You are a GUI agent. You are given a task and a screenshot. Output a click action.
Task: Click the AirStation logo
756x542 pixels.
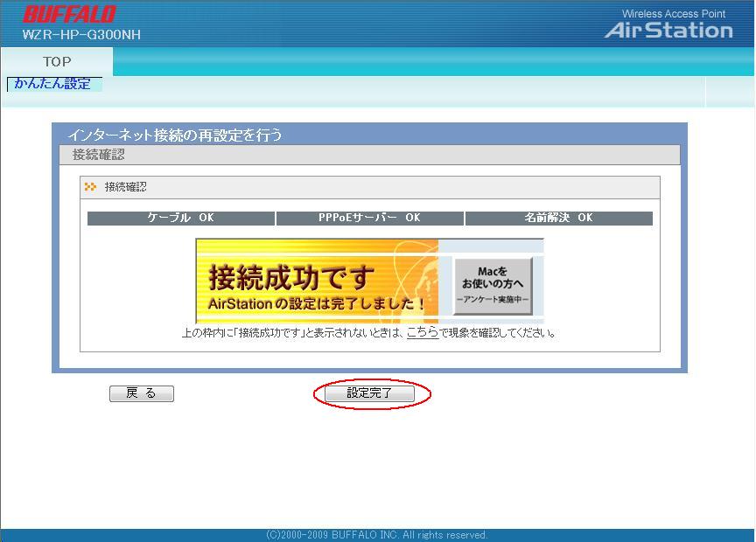[x=668, y=31]
